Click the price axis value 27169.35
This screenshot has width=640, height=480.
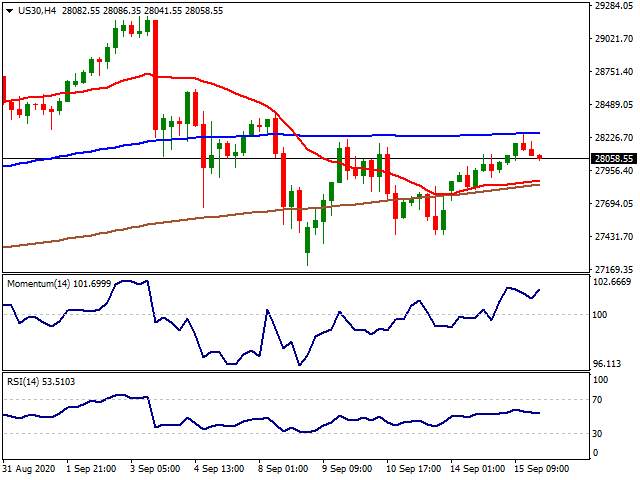(x=614, y=269)
